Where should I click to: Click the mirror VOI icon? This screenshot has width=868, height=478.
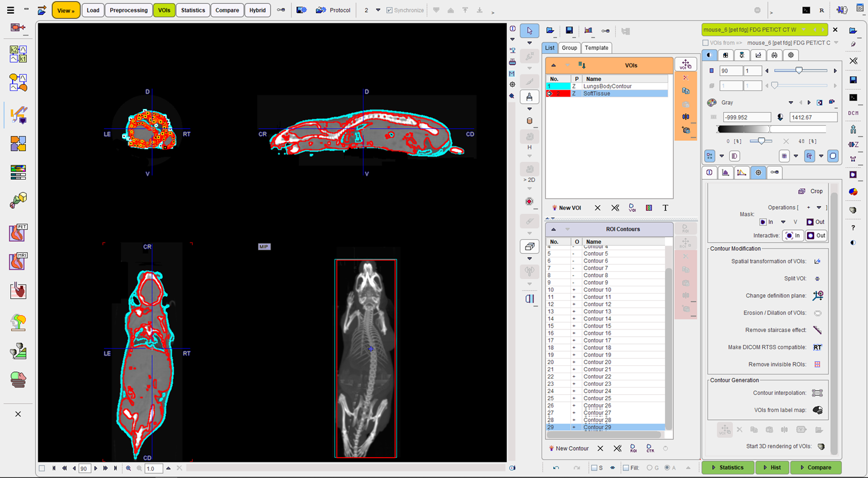(685, 117)
